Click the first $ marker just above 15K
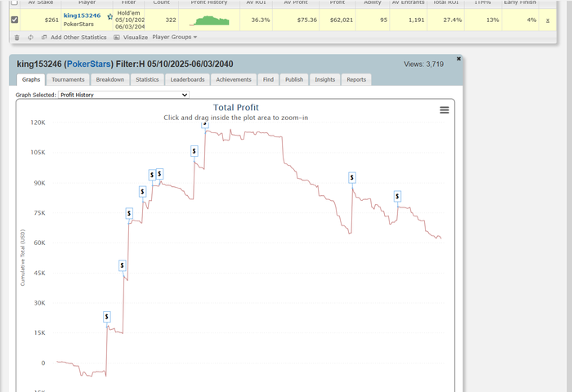Viewport: 572px width, 392px height. click(x=106, y=317)
